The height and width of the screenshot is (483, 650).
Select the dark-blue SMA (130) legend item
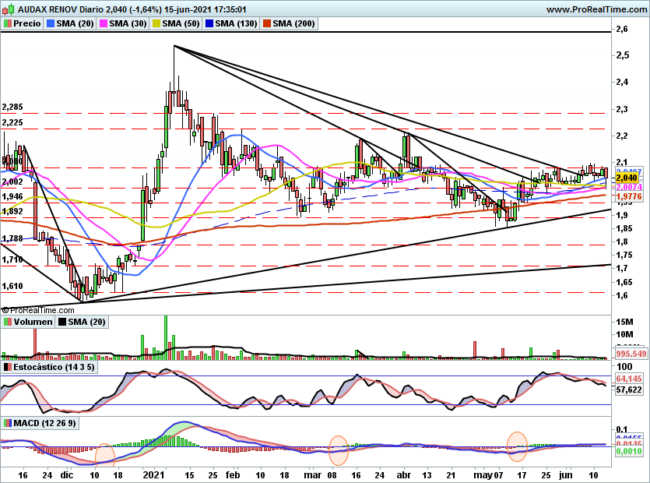coord(231,24)
